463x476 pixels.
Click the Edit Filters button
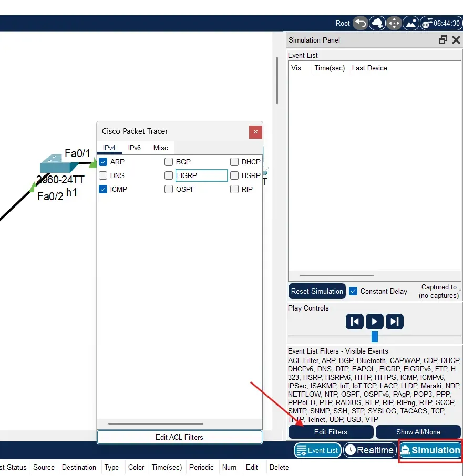331,432
